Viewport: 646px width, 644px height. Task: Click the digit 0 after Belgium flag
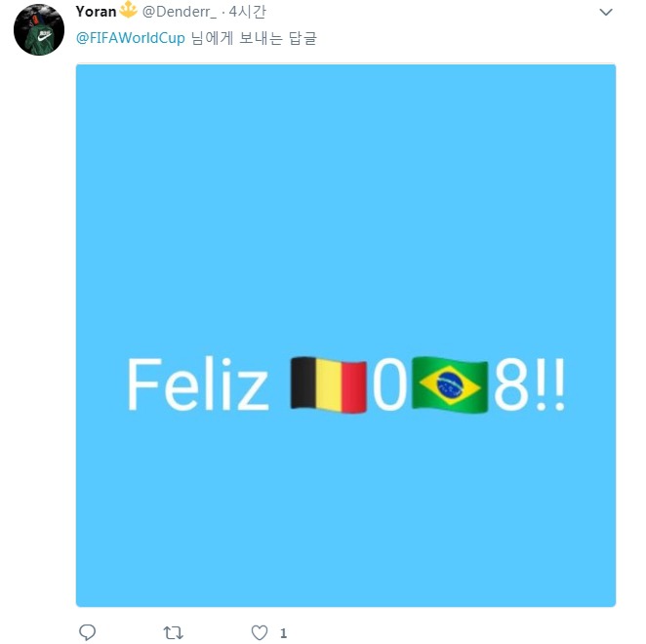[389, 384]
